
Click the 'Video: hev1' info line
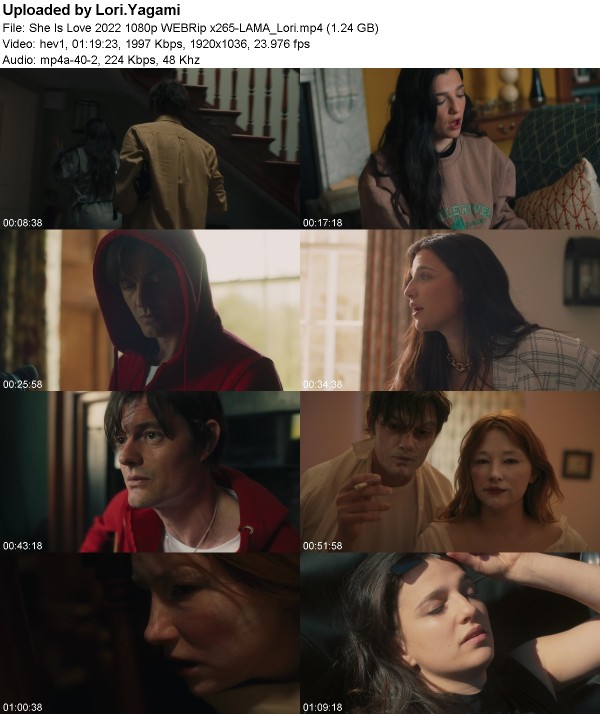156,44
